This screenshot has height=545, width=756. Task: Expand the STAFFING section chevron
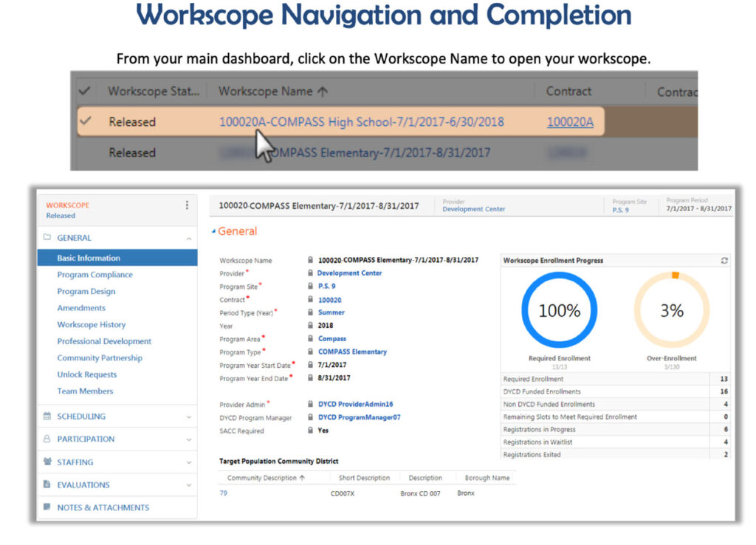[x=189, y=462]
